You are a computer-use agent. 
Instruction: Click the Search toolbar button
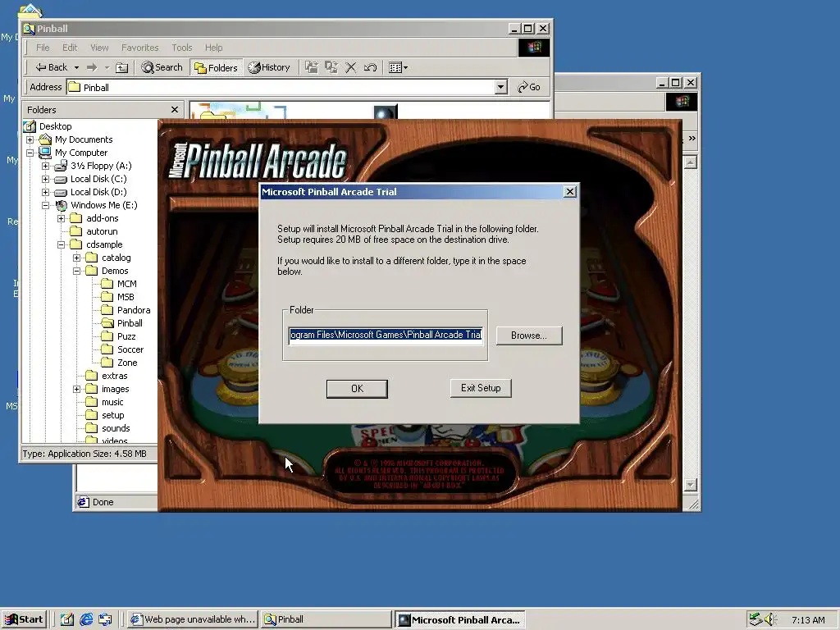click(162, 67)
